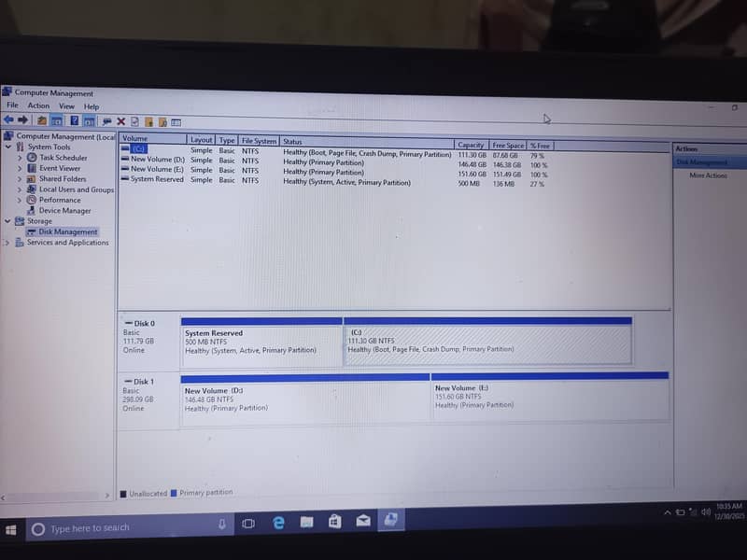Open the View menu
The width and height of the screenshot is (747, 560).
click(x=66, y=106)
